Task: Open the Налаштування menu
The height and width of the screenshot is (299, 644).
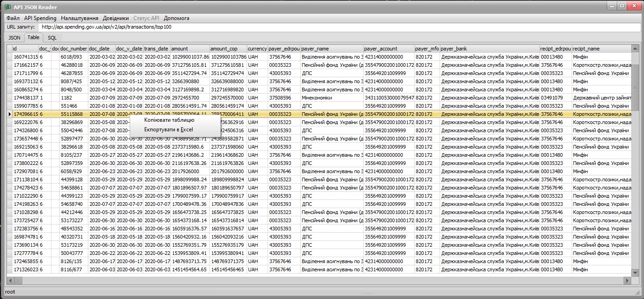Action: click(80, 18)
